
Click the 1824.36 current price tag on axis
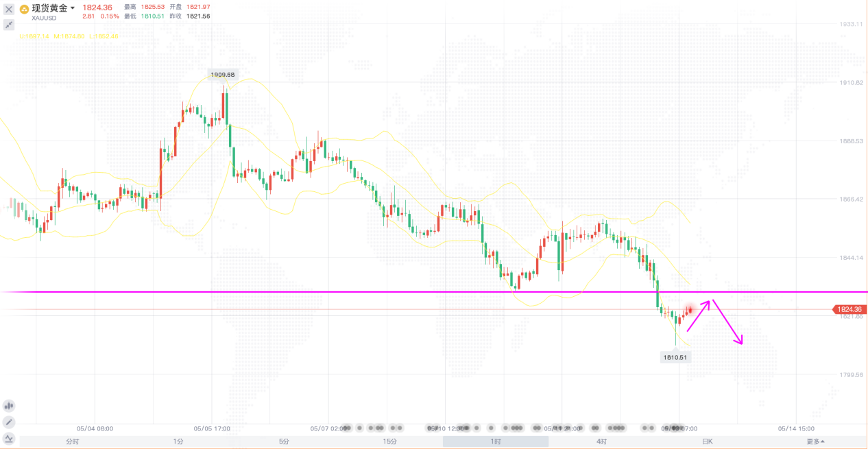849,309
